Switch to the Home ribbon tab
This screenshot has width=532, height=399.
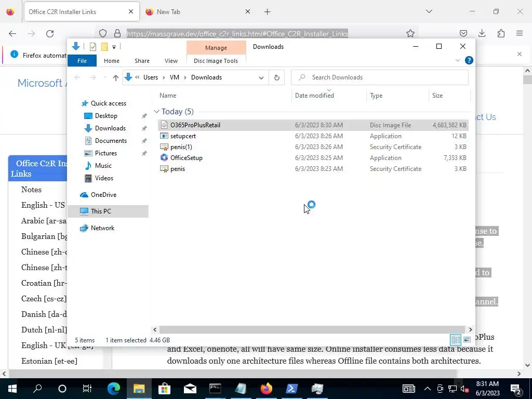click(112, 61)
